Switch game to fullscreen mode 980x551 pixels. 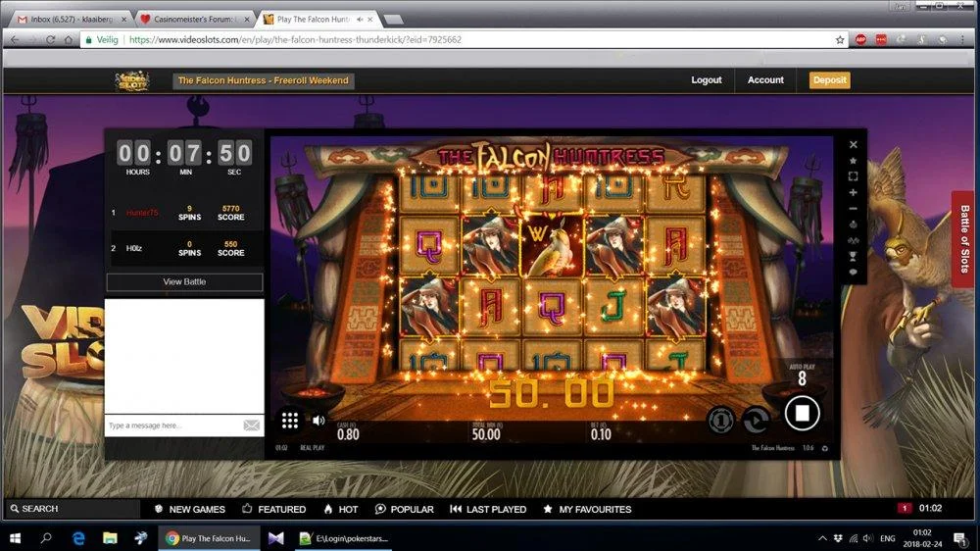[x=854, y=176]
